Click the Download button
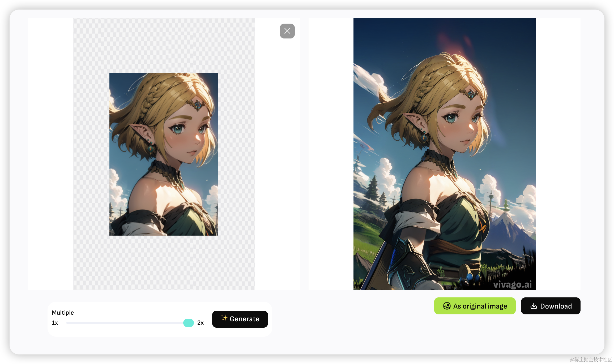The height and width of the screenshot is (364, 614). pos(551,306)
